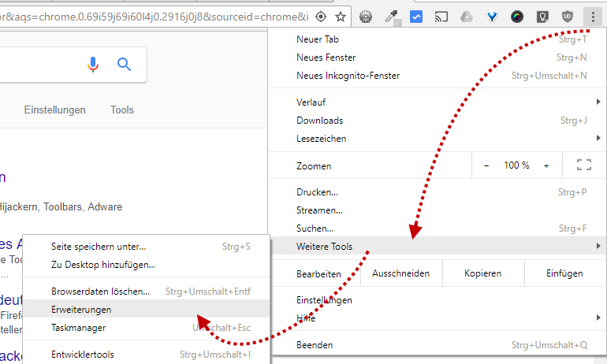Open Einstellungen in the Chrome menu

[x=324, y=300]
